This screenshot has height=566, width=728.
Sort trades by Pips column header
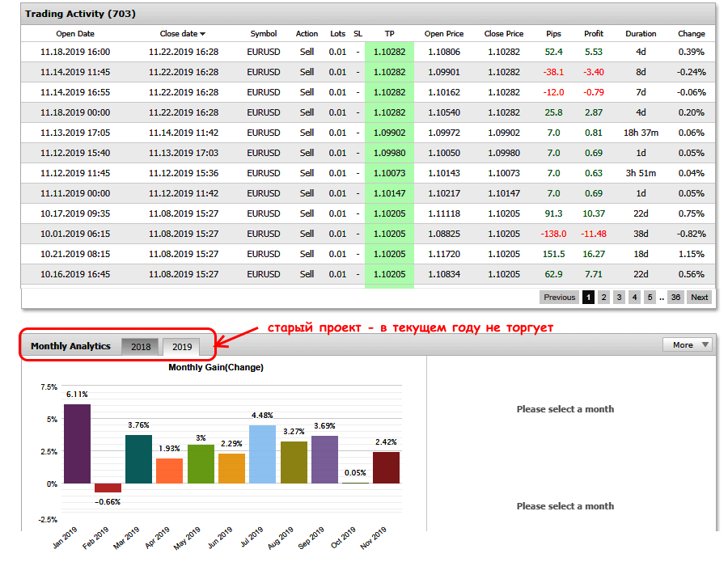(553, 34)
